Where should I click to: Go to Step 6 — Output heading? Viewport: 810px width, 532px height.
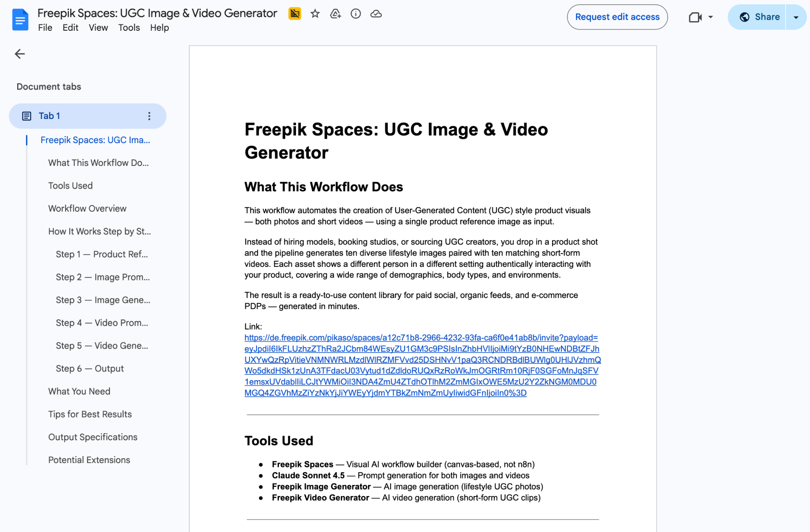(x=90, y=369)
